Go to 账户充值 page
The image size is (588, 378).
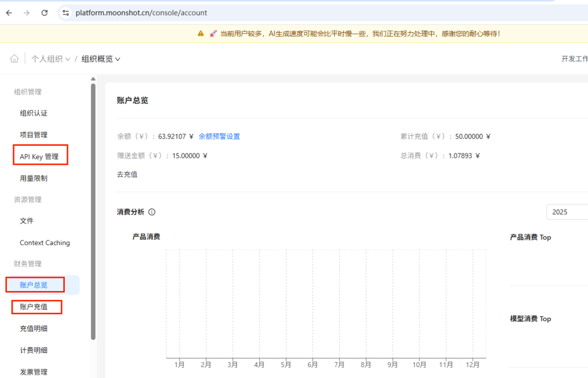[x=34, y=307]
